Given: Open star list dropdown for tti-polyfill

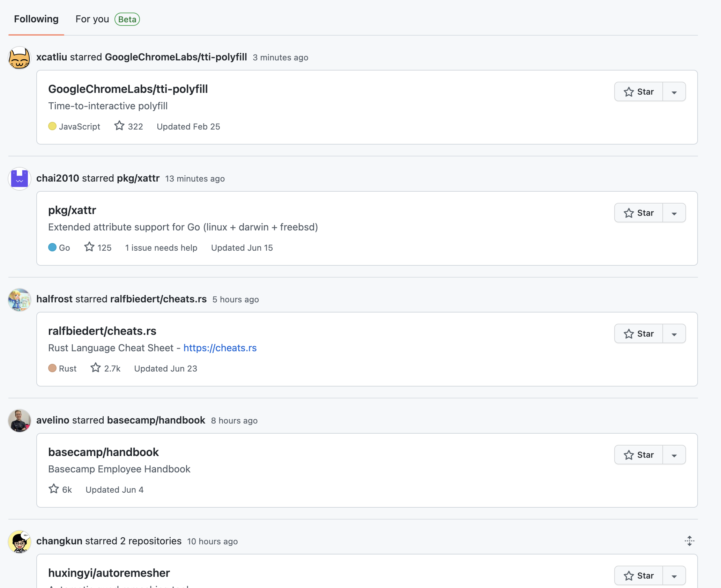Looking at the screenshot, I should click(x=674, y=92).
